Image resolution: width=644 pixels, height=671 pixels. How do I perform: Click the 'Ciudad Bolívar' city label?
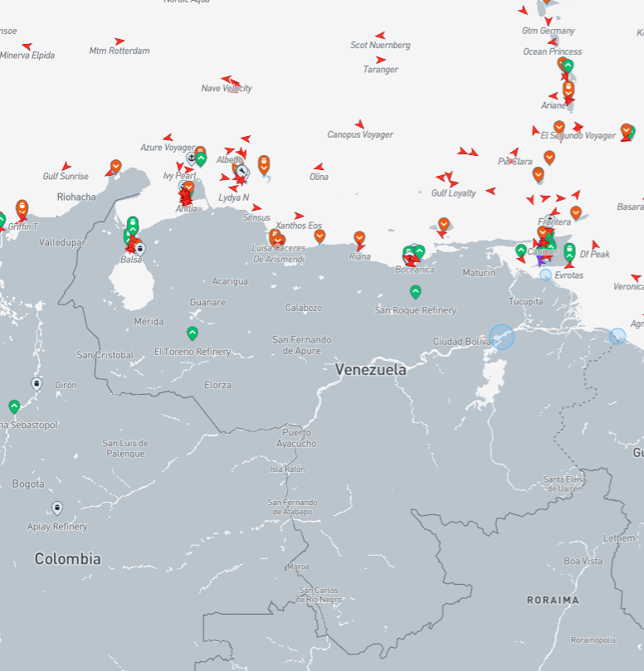[462, 342]
